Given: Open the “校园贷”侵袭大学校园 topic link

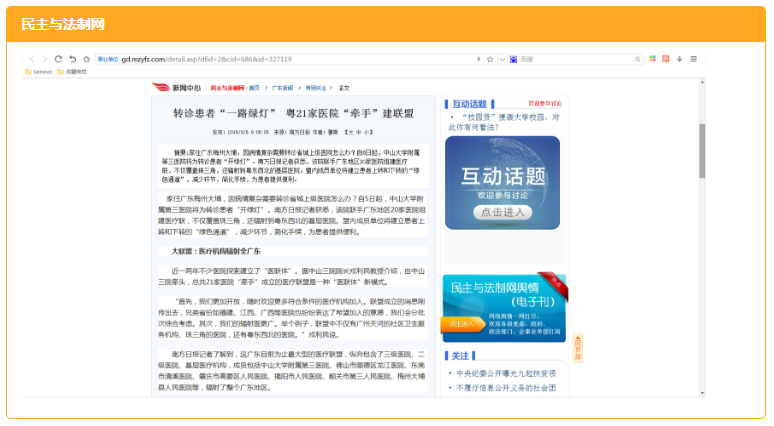Looking at the screenshot, I should 504,122.
